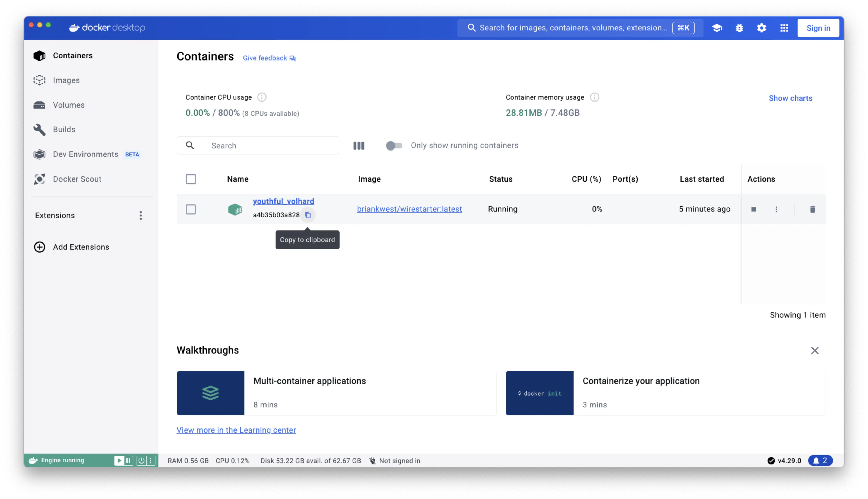
Task: Click the Add Extensions plus icon
Action: (39, 247)
